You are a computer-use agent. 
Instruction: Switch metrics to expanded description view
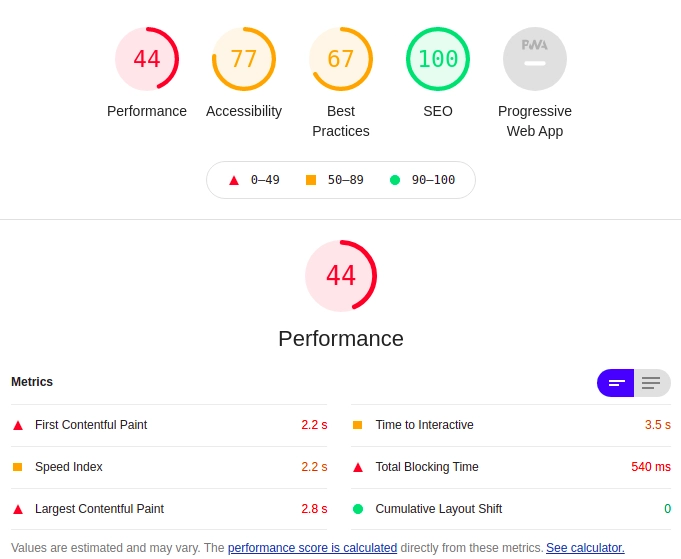(652, 383)
